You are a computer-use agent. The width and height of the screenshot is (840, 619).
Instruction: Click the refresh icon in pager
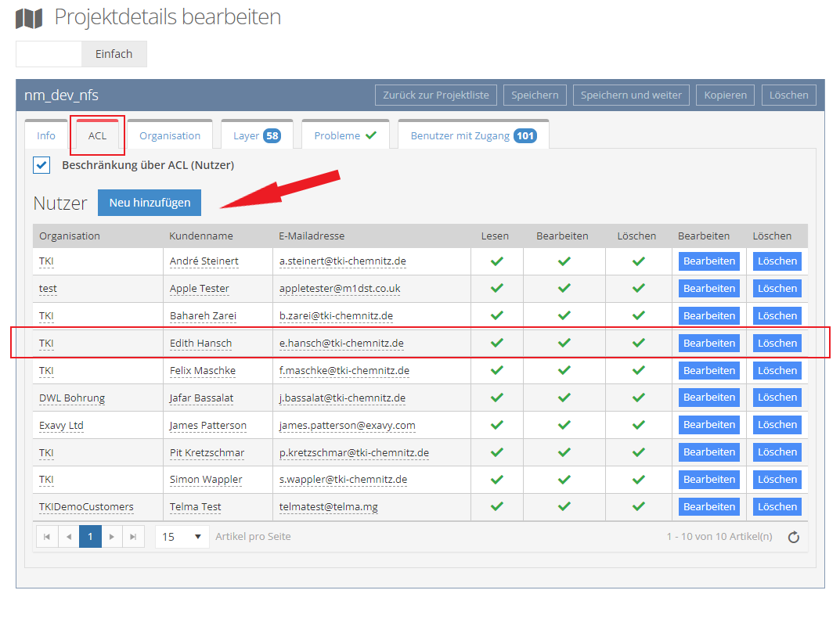coord(793,537)
